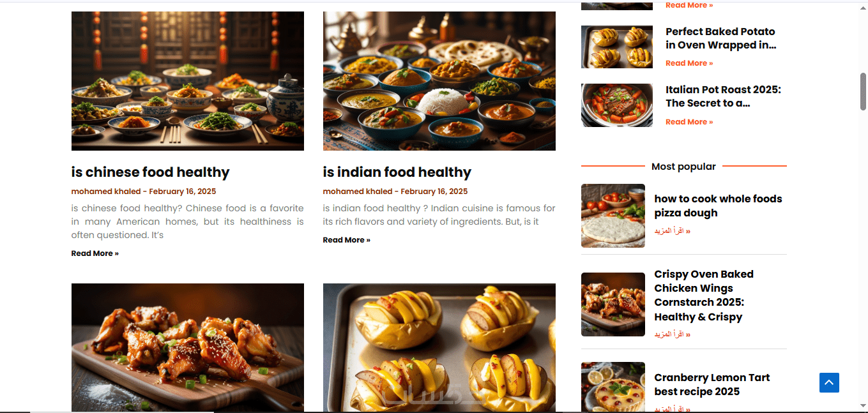Click the Arabic read-more link under pizza dough

tap(672, 231)
